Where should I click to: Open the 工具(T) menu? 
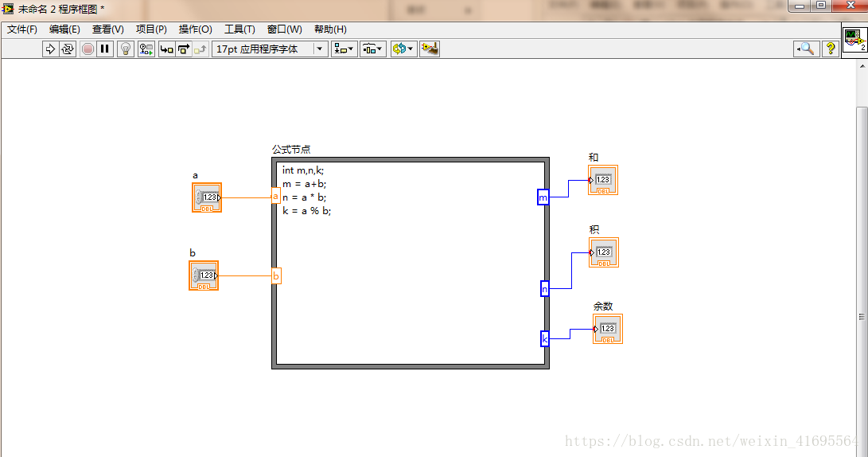tap(239, 29)
